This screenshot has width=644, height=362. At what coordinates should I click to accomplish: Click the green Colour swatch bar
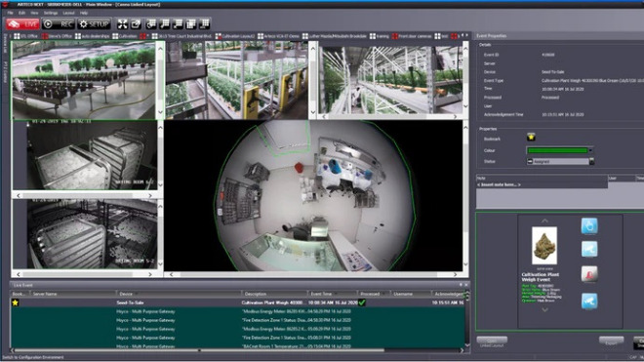coord(557,150)
